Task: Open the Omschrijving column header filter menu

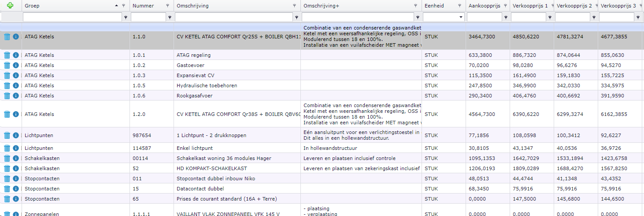Action: (295, 6)
